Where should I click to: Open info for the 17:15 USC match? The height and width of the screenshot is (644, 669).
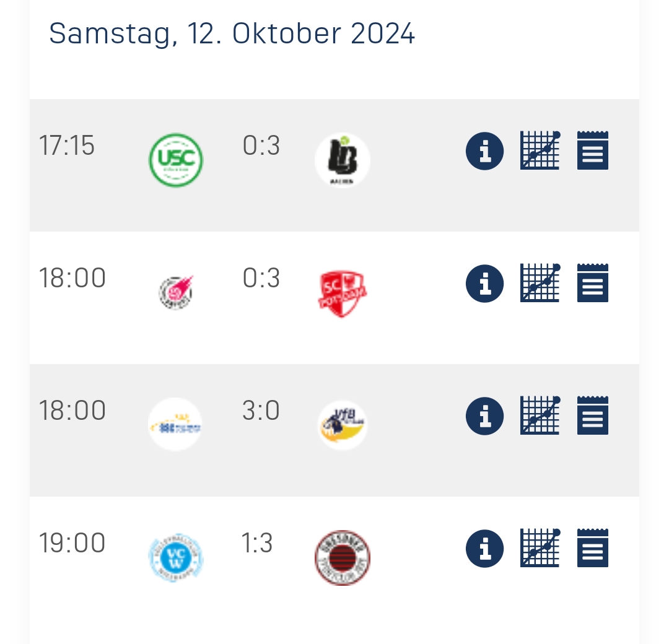tap(484, 151)
